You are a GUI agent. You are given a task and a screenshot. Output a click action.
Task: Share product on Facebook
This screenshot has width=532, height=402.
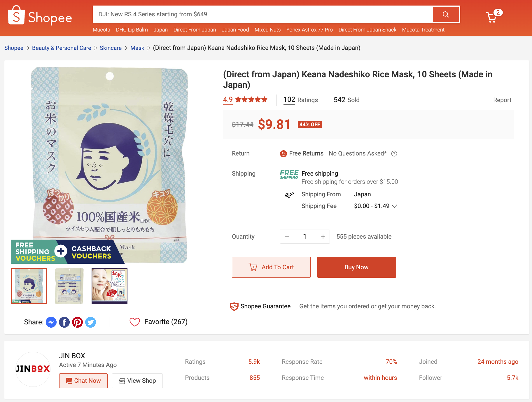pos(64,322)
